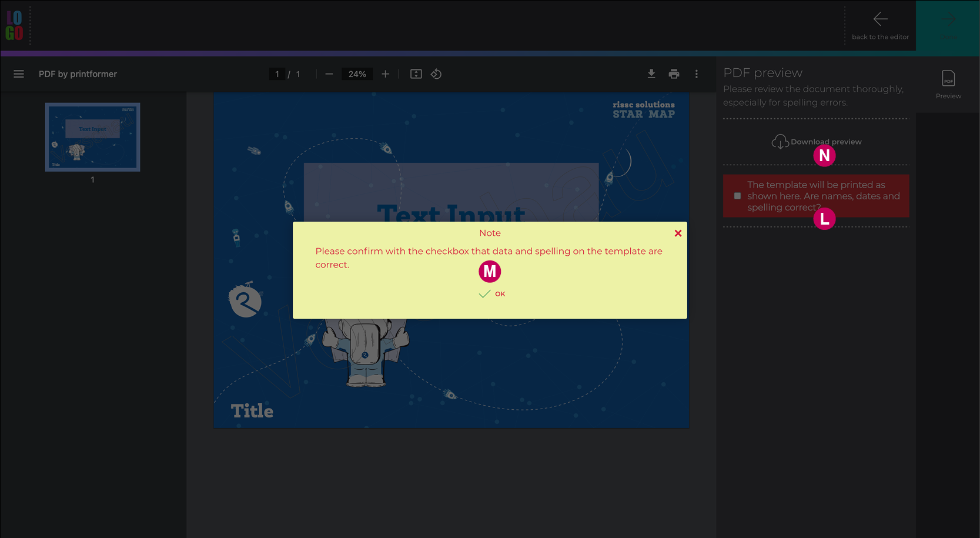
Task: Open the PDF Preview panel
Action: tap(948, 83)
